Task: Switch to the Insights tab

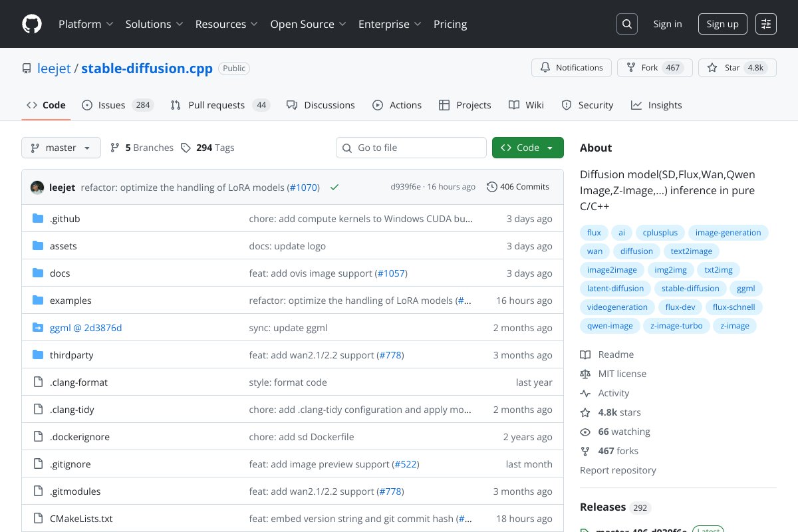Action: click(x=656, y=105)
